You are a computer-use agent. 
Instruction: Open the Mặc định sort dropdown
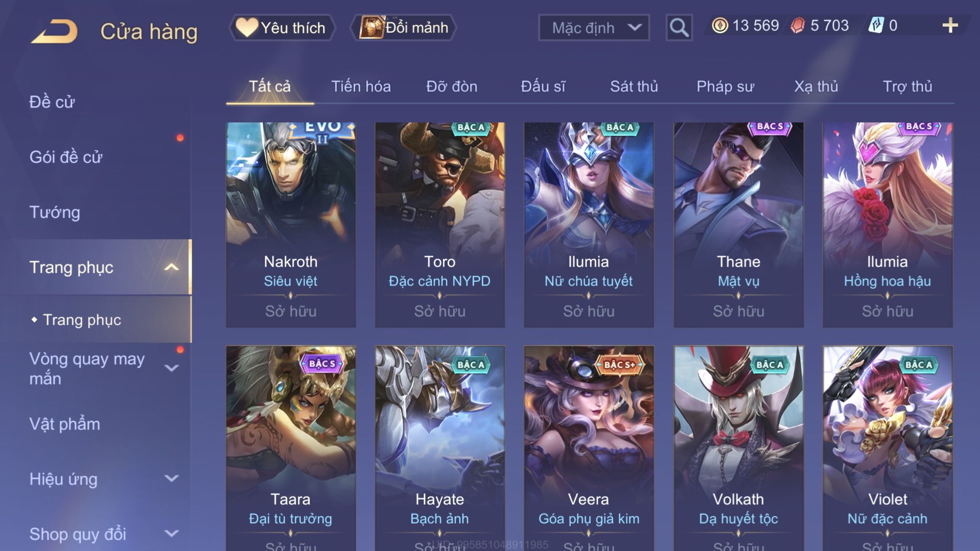click(594, 28)
